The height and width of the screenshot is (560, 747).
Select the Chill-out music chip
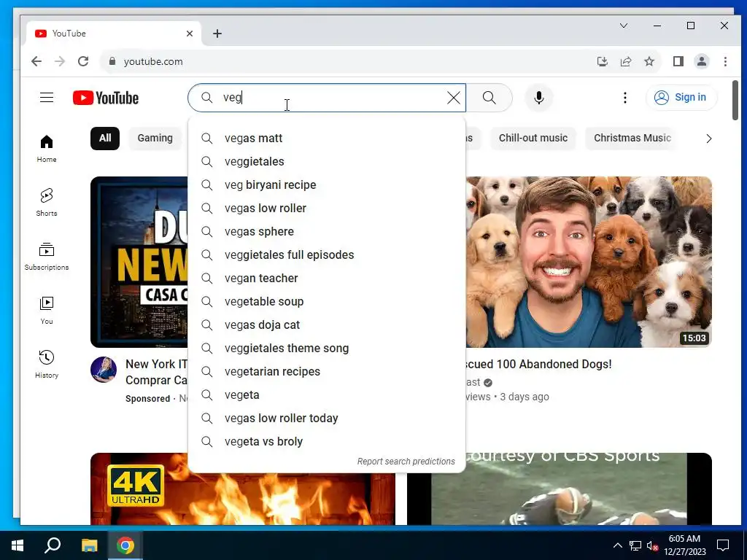[533, 138]
